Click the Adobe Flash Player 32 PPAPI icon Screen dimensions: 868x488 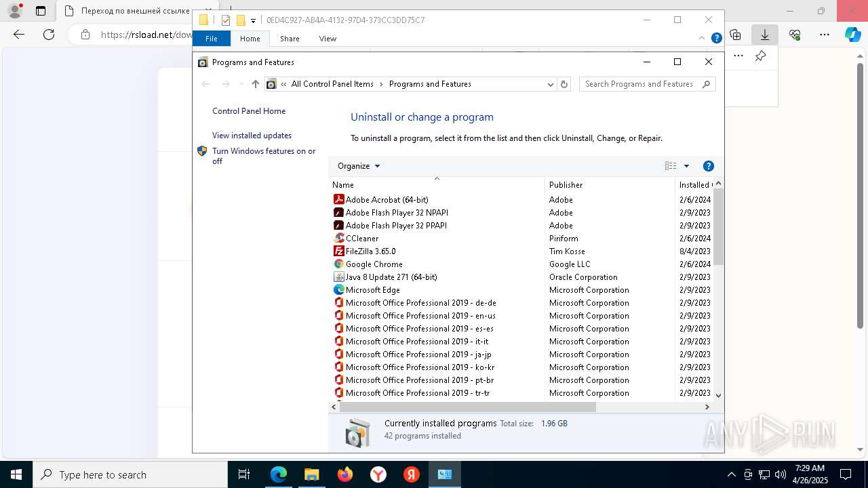click(339, 225)
